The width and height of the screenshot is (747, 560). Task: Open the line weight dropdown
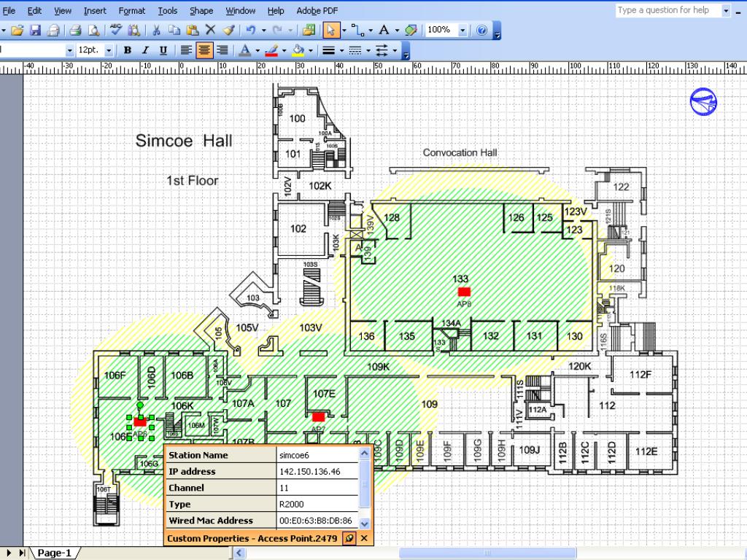tap(332, 50)
